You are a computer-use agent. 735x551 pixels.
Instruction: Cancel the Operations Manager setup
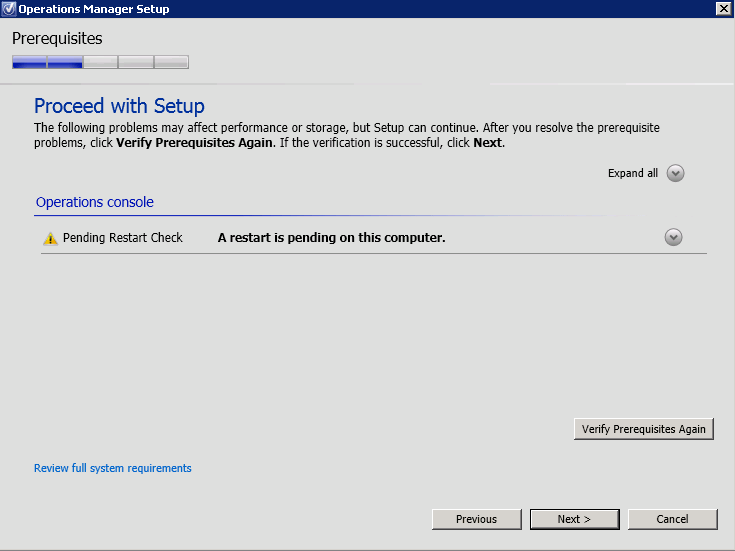point(672,519)
